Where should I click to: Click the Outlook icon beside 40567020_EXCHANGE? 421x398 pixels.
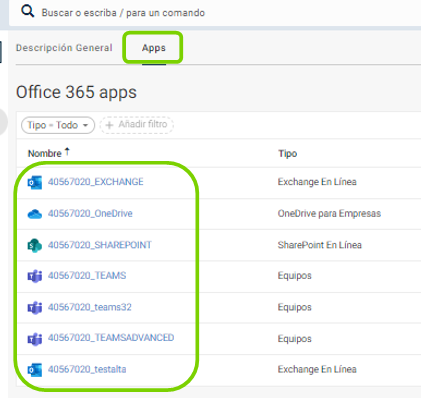(35, 182)
